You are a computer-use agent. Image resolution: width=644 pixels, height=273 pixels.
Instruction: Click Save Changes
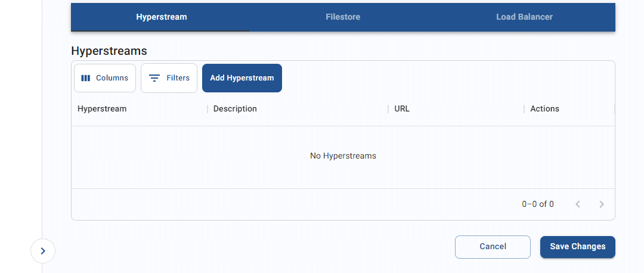577,247
